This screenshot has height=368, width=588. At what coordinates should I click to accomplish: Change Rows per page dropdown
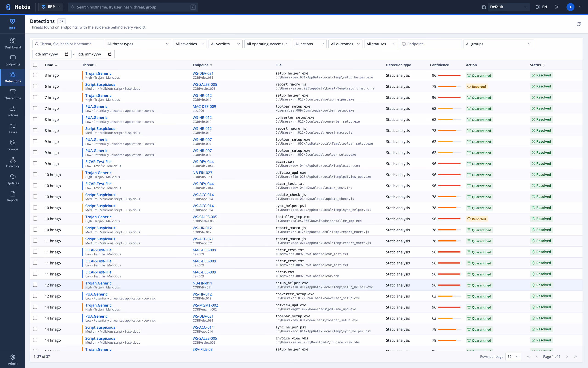513,356
